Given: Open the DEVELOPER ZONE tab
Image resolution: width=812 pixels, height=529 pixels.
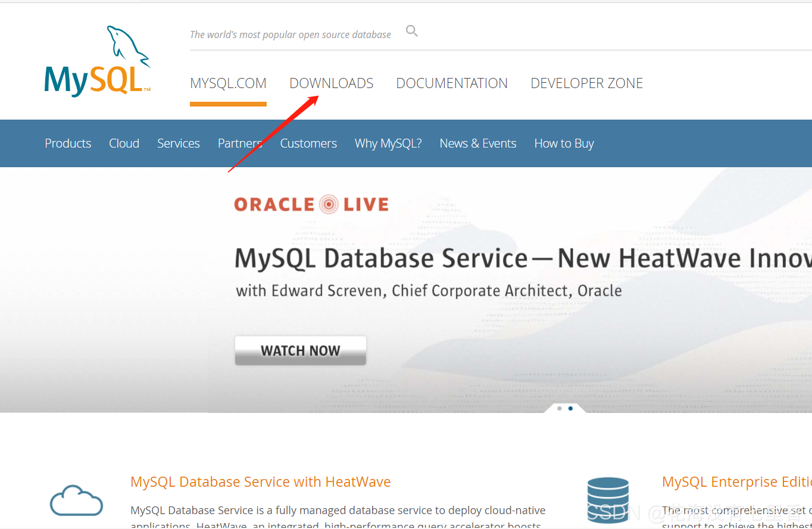Looking at the screenshot, I should pos(587,83).
